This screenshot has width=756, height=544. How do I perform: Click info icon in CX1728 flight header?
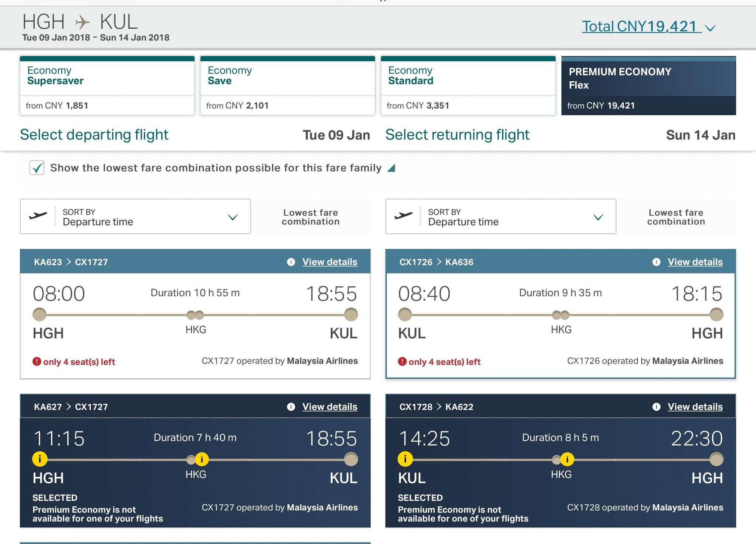coord(656,407)
